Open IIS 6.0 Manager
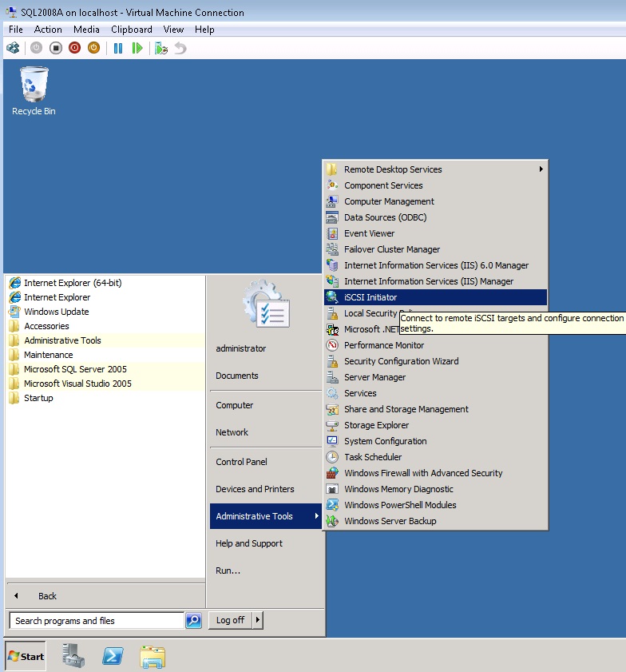 435,265
